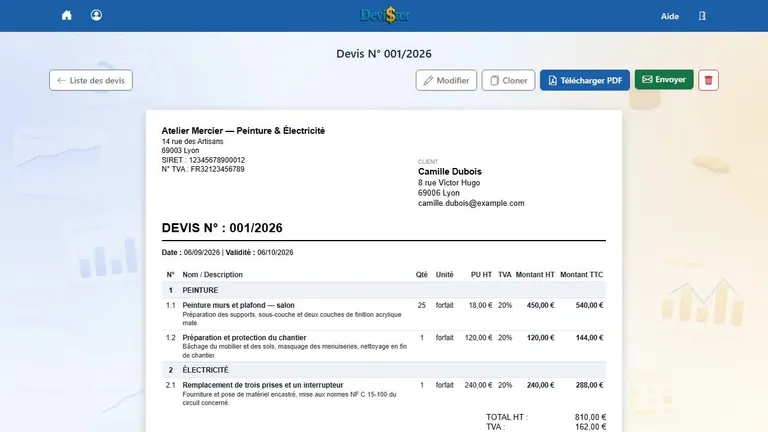The image size is (768, 432).
Task: Click the Nom / Description column header
Action: tap(213, 275)
